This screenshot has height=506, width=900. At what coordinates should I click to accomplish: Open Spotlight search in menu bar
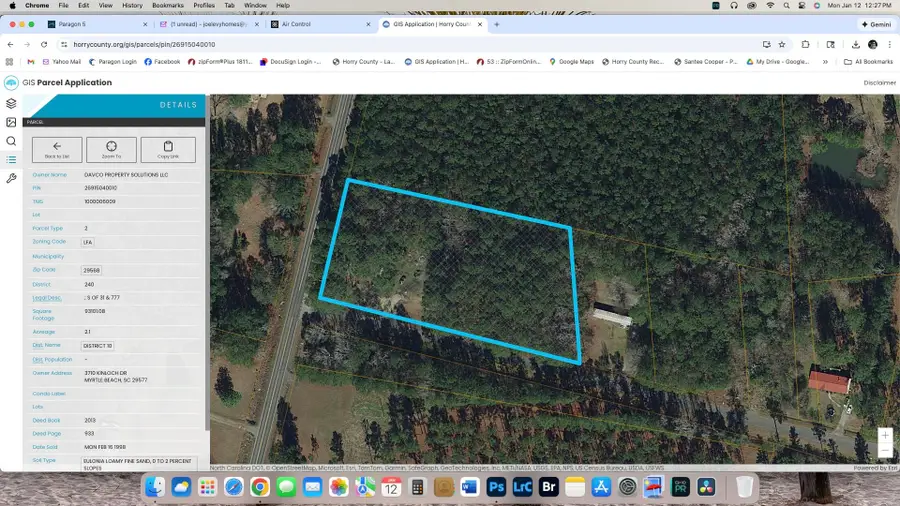786,5
